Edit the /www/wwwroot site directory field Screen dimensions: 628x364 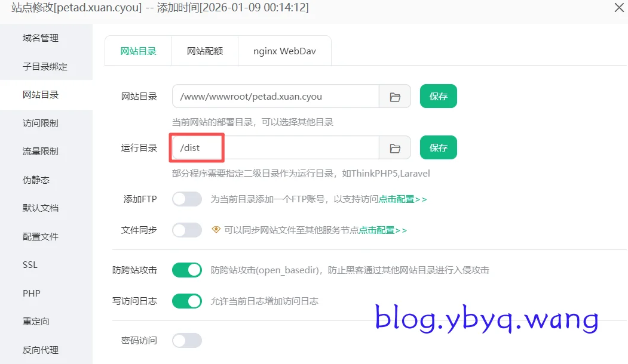coord(275,96)
